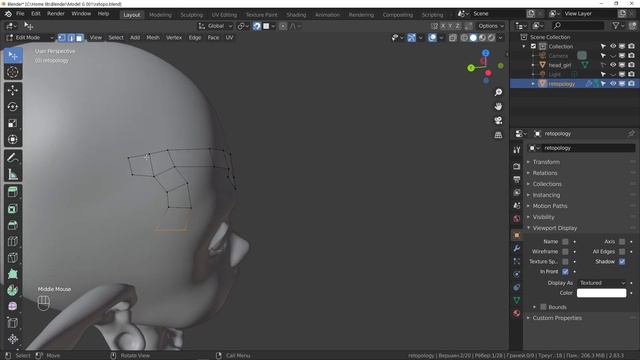Select the Knife tool
640x360 pixels.
pyautogui.click(x=13, y=258)
